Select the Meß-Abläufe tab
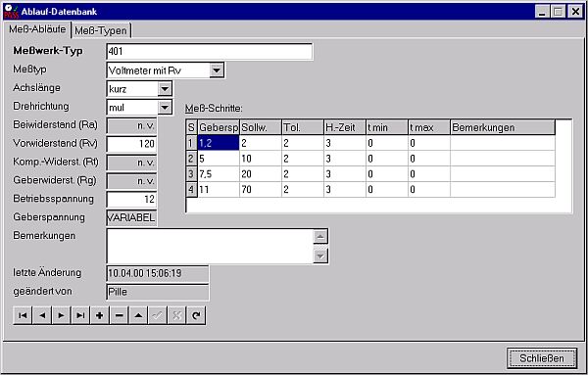 click(x=37, y=29)
